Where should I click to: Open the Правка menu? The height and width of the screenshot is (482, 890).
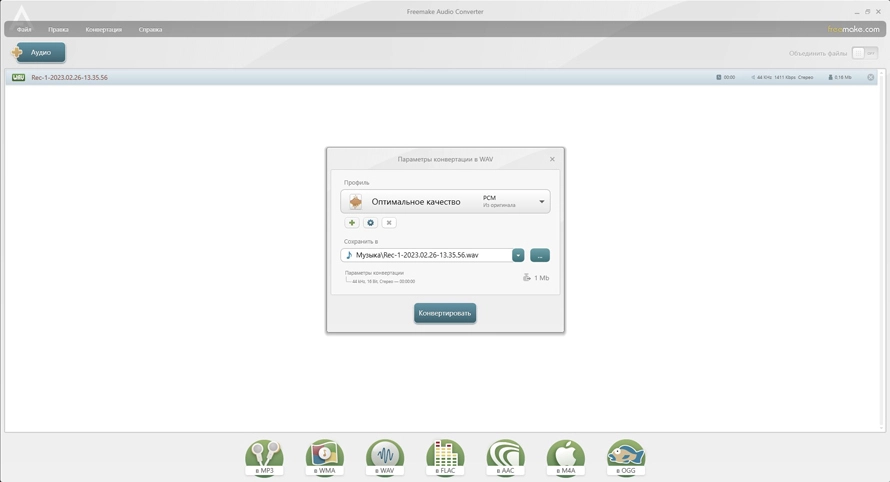(x=58, y=30)
